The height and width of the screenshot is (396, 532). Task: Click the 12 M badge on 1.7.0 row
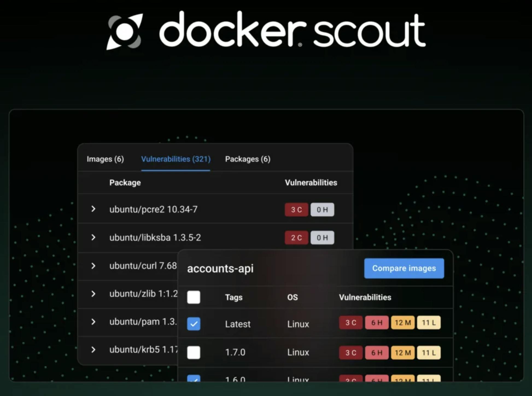402,353
